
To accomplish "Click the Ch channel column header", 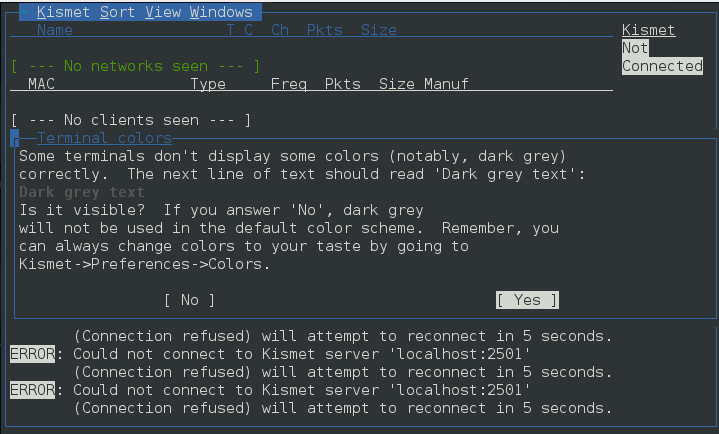I will [x=279, y=30].
